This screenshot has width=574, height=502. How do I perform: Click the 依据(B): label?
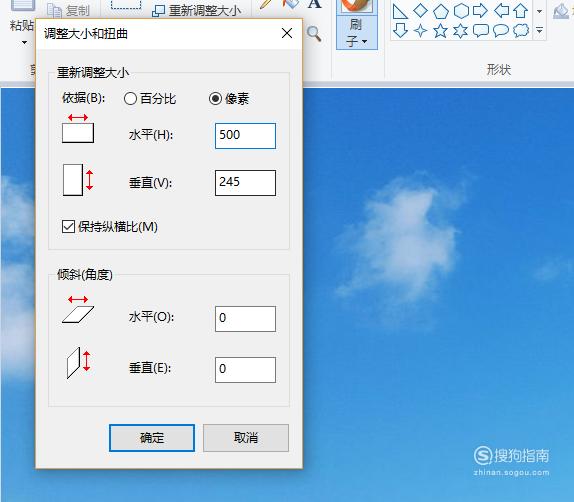coord(84,98)
